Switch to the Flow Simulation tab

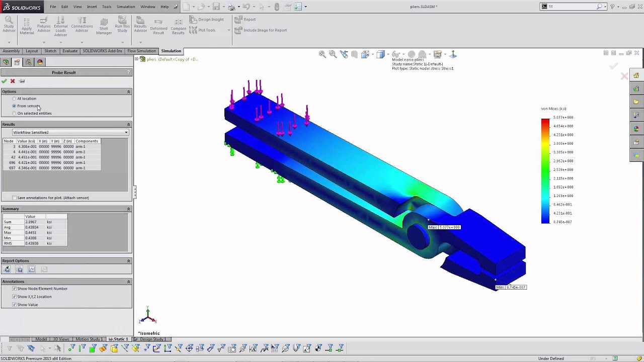point(141,51)
